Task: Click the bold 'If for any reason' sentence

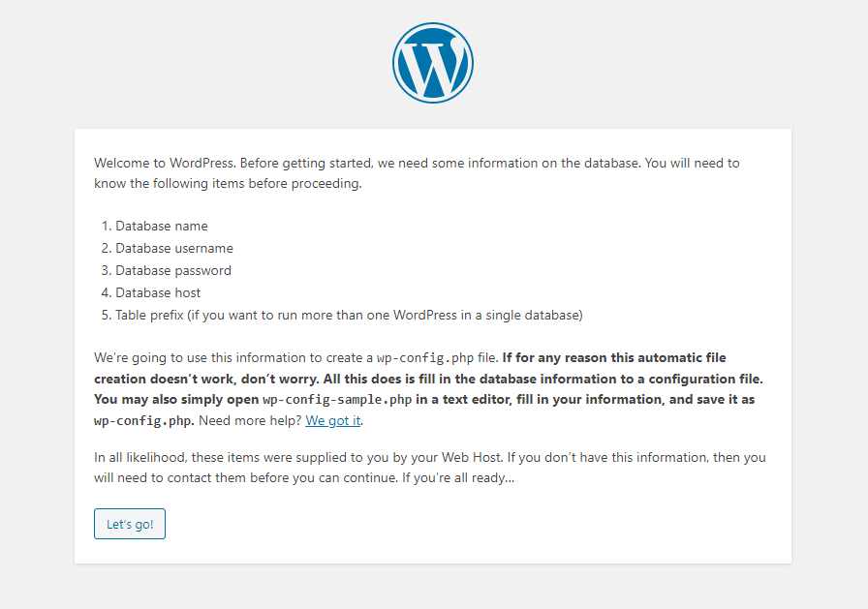Action: point(614,358)
